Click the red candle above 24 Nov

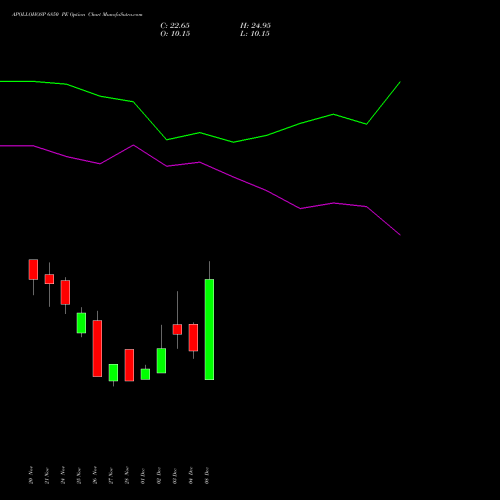pos(65,292)
